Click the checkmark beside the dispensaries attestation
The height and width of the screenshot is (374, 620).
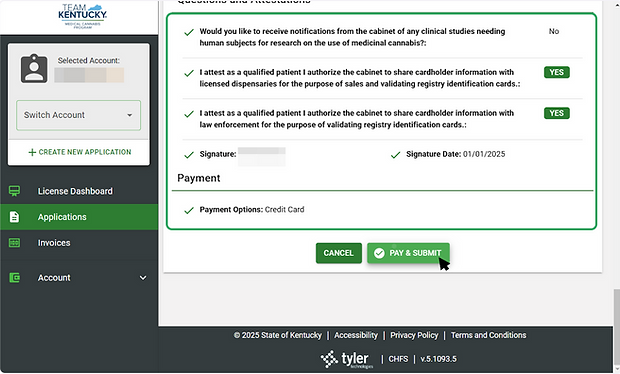[x=189, y=73]
